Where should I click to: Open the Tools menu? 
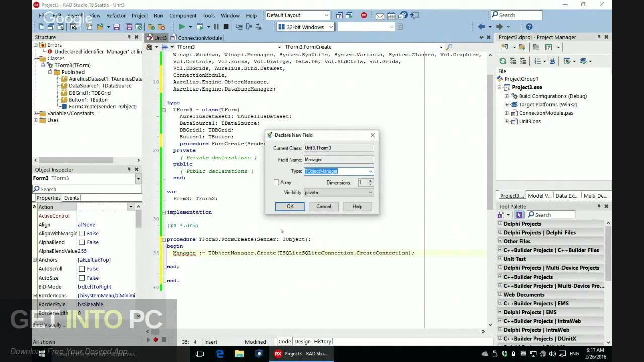[x=208, y=16]
